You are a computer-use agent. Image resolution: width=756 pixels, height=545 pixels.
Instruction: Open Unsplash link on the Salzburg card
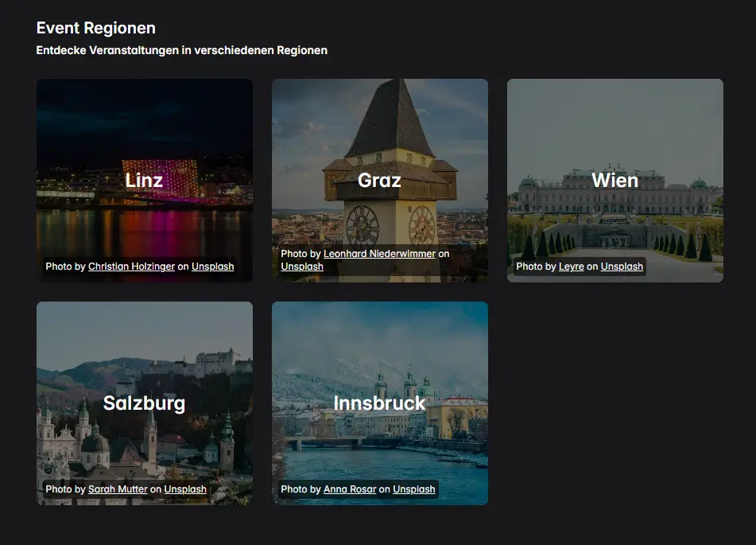[x=184, y=489]
